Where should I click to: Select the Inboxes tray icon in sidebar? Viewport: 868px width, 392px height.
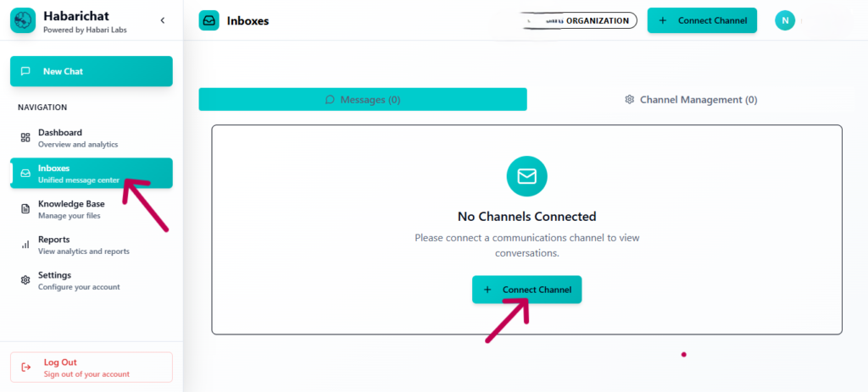click(25, 174)
